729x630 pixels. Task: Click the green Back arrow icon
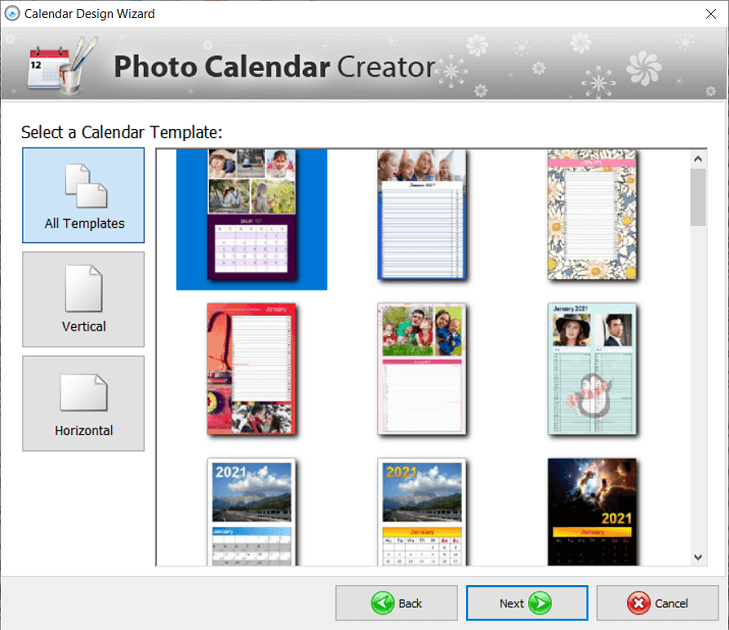(383, 603)
